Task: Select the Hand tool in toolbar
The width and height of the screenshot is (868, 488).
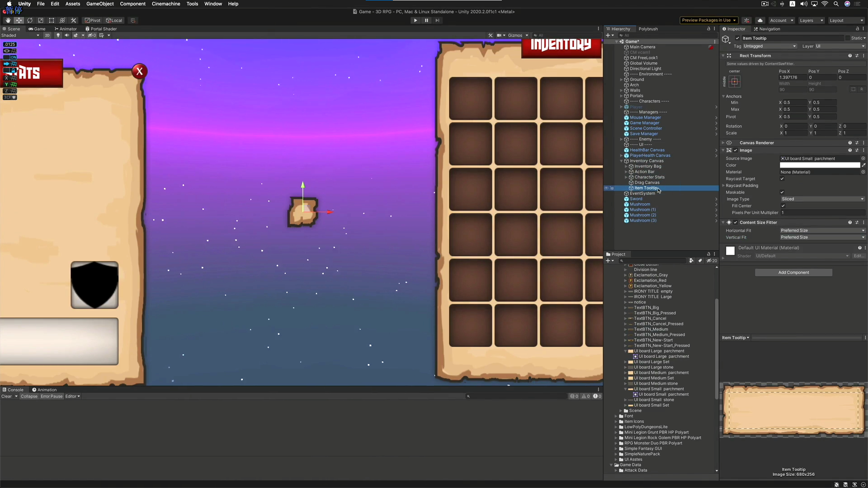Action: coord(8,20)
